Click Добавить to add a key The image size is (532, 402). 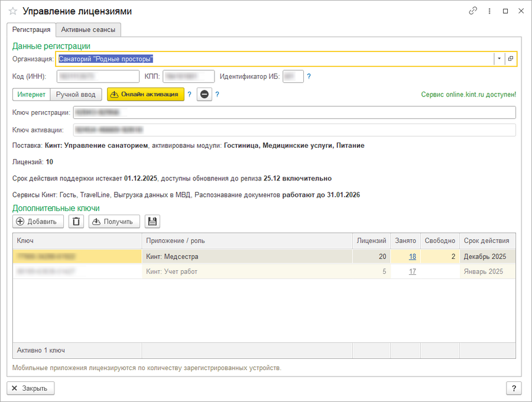point(38,221)
